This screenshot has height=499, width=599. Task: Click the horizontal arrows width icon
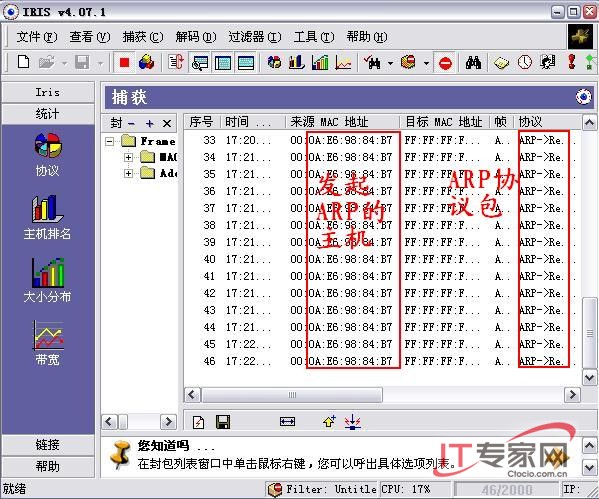pyautogui.click(x=287, y=422)
